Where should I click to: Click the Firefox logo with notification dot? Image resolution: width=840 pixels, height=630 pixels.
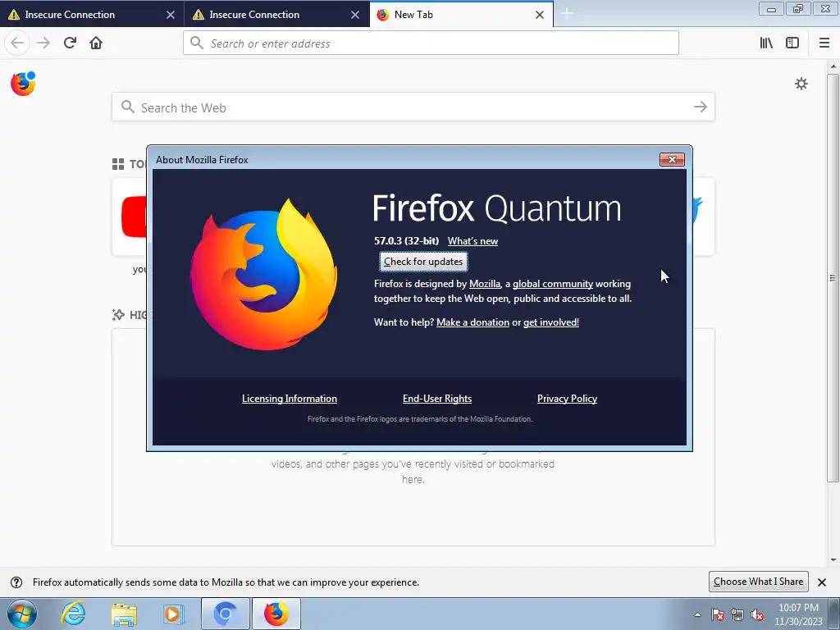[x=23, y=84]
